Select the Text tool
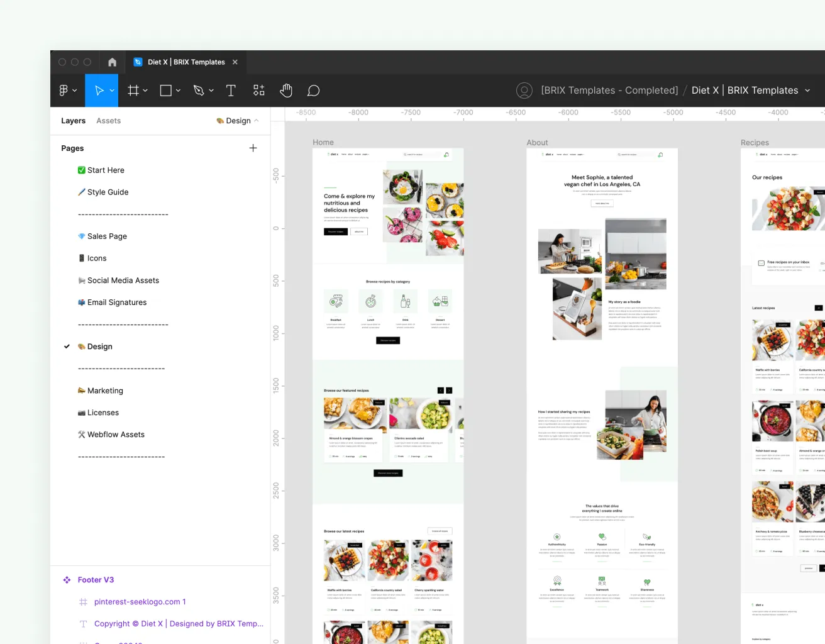The image size is (825, 644). [x=231, y=90]
